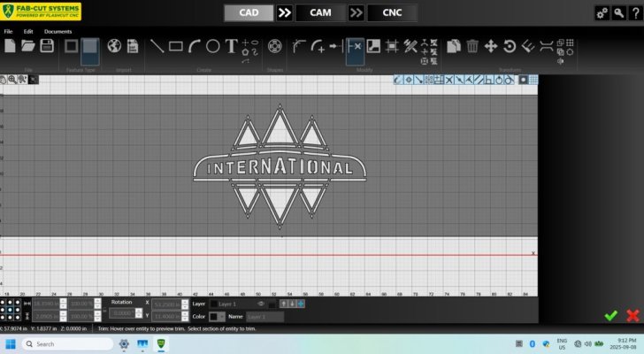
Task: Select the circular array tool
Action: [x=570, y=52]
